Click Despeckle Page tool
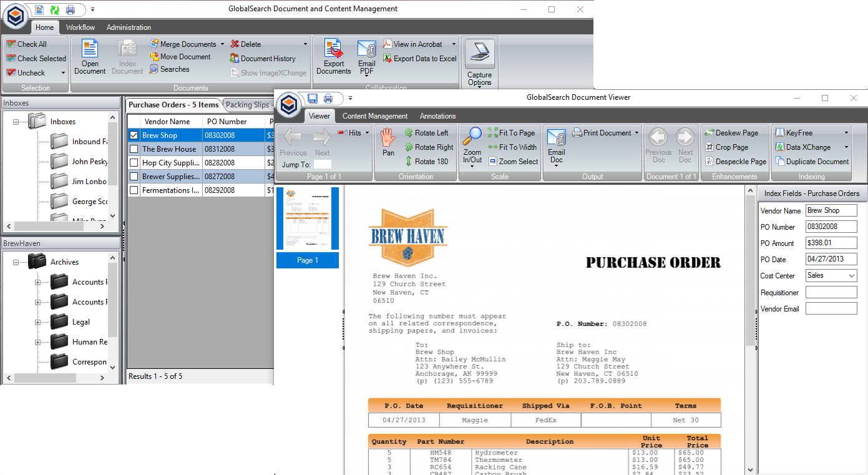Viewport: 868px width, 475px height. (x=736, y=162)
